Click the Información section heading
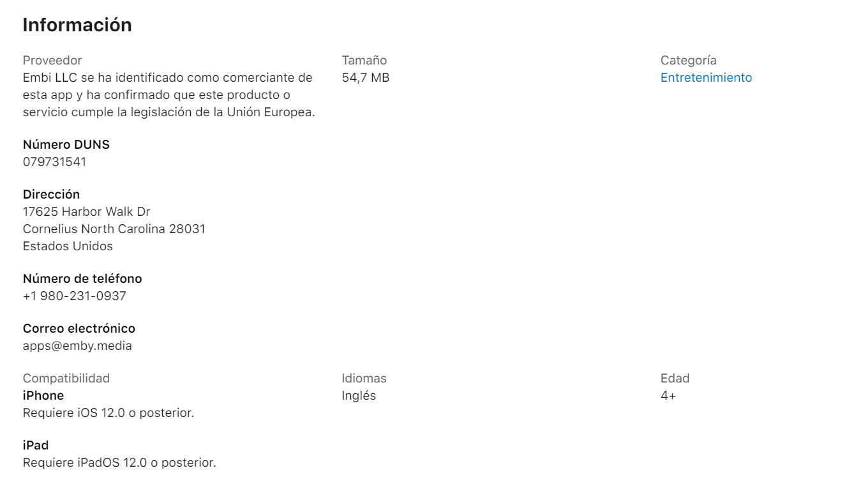The image size is (868, 484). click(x=77, y=25)
